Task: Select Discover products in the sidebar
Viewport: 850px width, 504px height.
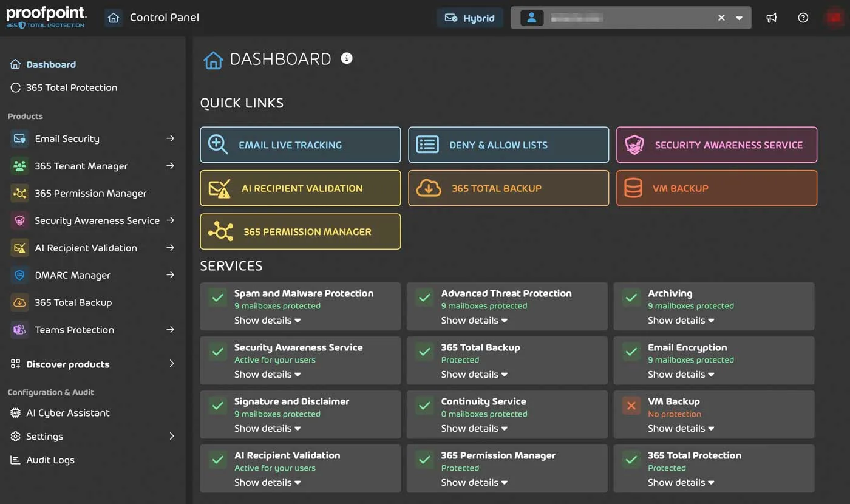Action: click(67, 364)
